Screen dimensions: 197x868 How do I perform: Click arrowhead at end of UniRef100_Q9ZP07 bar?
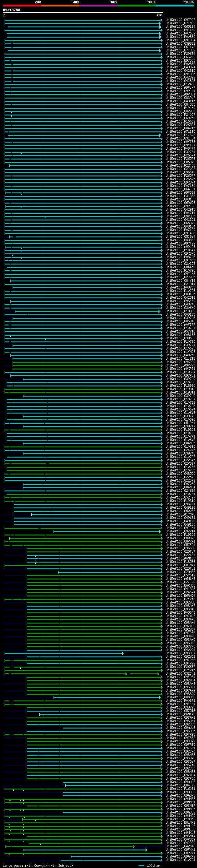[x=161, y=20]
